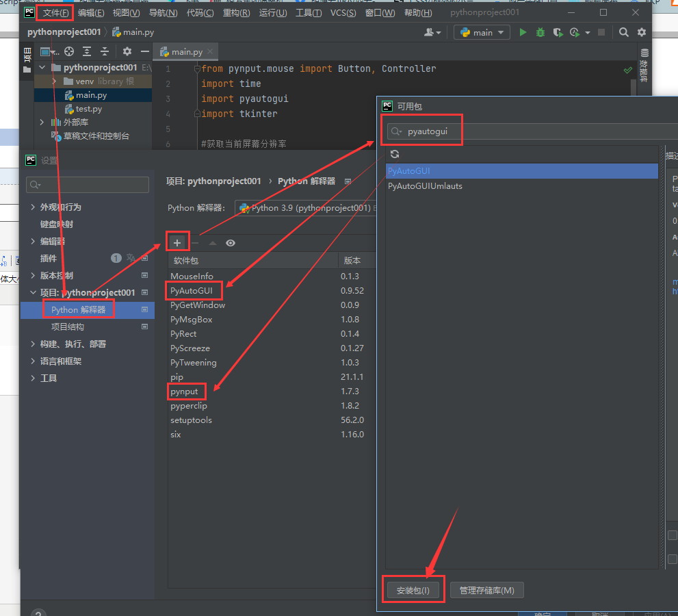Toggle early releases eye icon
The image size is (678, 616).
click(x=231, y=243)
